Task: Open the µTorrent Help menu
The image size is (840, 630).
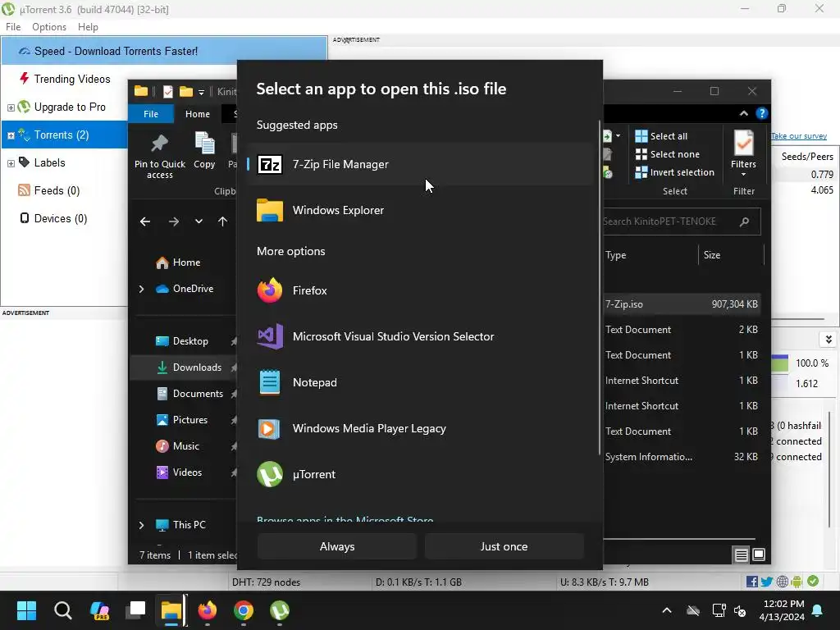Action: tap(88, 27)
